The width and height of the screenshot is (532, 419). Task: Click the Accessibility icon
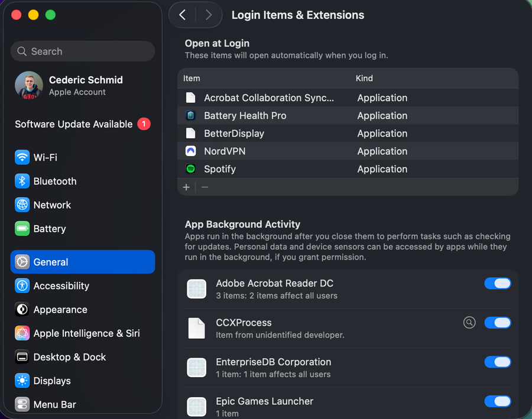22,285
